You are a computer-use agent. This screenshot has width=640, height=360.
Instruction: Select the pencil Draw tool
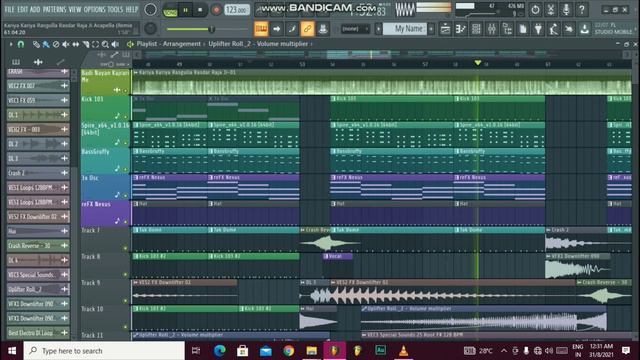coord(36,44)
